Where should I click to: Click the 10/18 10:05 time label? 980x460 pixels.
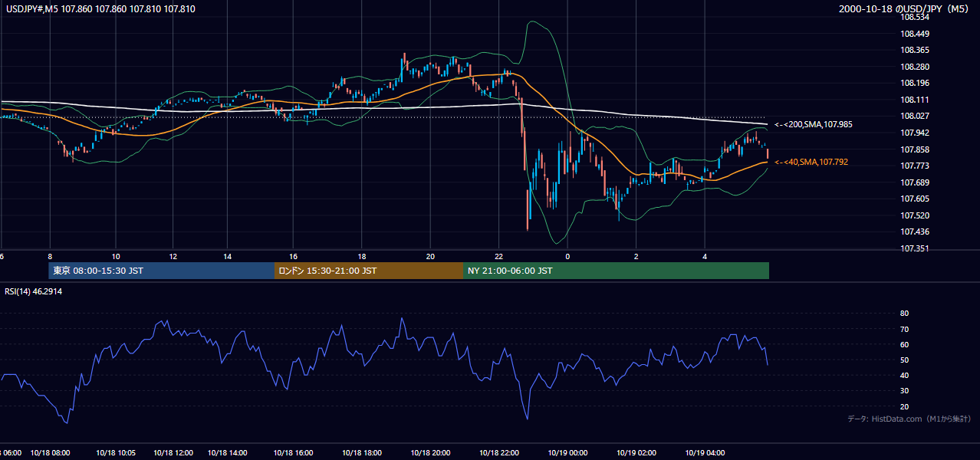[116, 452]
